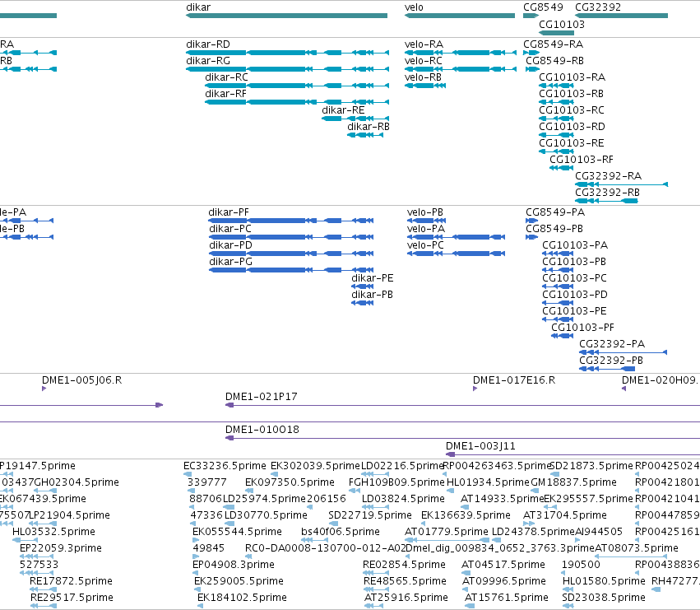
Task: Select the GM18837.5prime EST label
Action: click(x=573, y=482)
